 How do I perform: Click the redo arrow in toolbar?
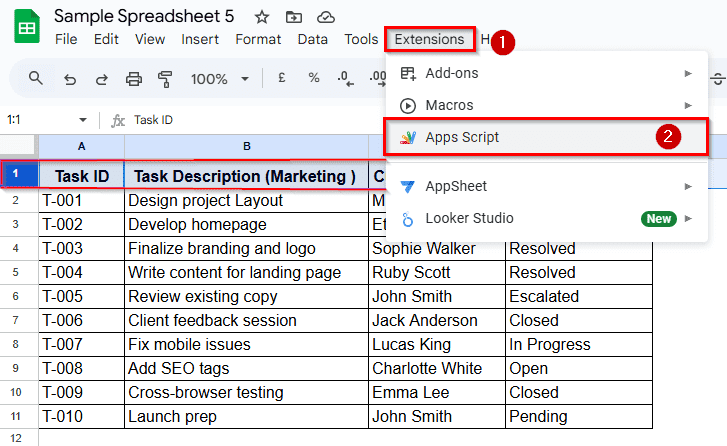[101, 78]
